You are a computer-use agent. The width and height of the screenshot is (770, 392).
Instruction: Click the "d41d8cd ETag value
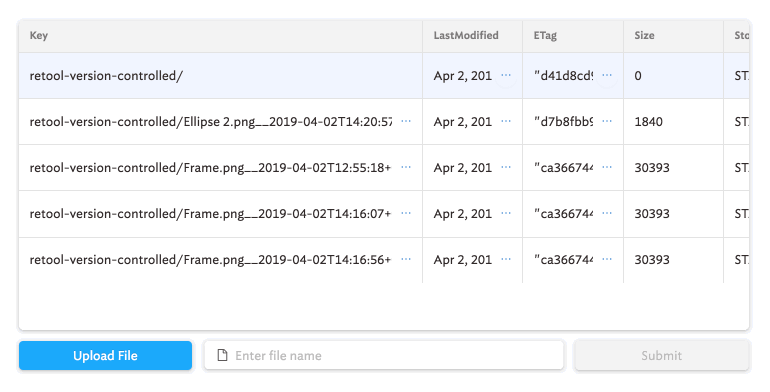pyautogui.click(x=563, y=76)
